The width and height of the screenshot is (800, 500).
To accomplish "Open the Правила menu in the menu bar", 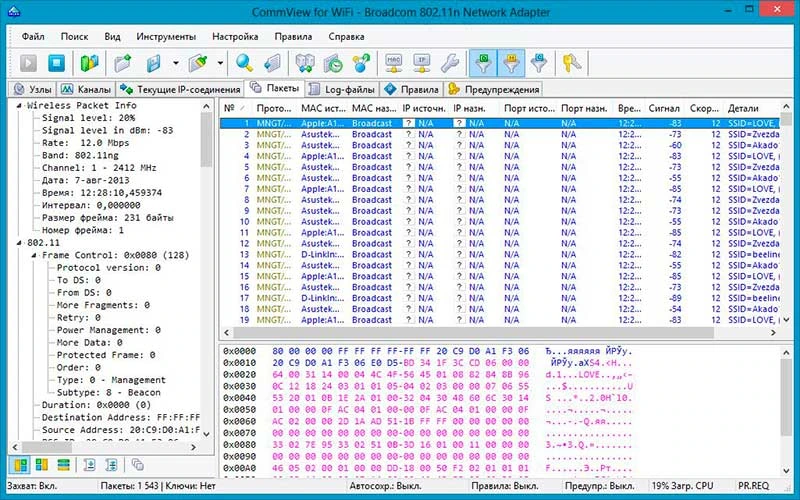I will point(293,37).
